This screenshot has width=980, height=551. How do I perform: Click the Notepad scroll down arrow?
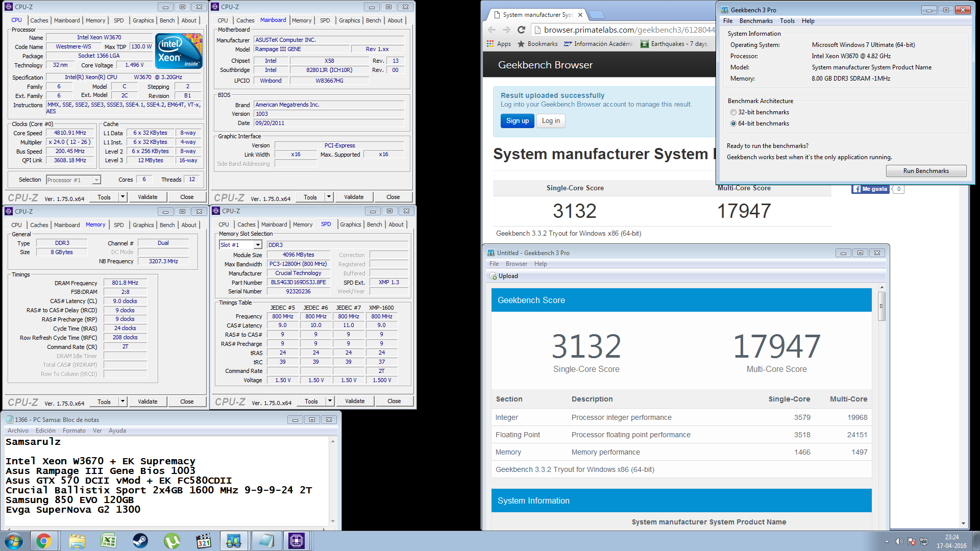pyautogui.click(x=333, y=521)
